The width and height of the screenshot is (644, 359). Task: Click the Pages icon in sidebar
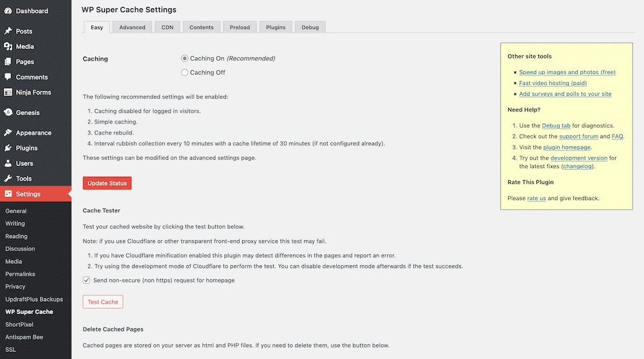[x=8, y=62]
